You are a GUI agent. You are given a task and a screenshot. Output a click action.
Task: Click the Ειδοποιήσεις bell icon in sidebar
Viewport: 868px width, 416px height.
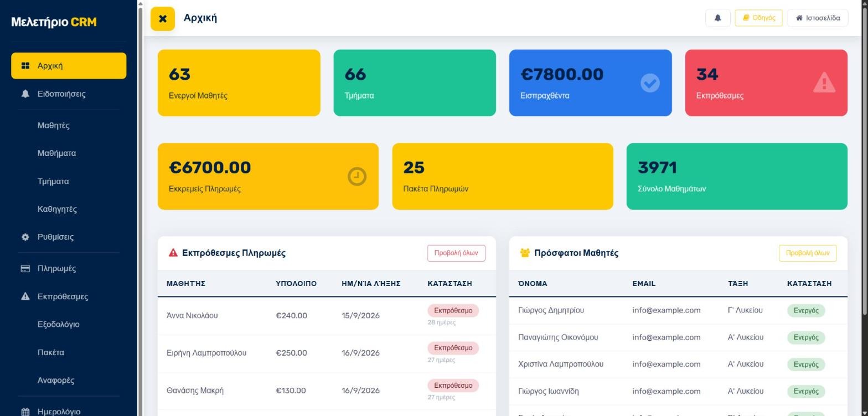[25, 94]
